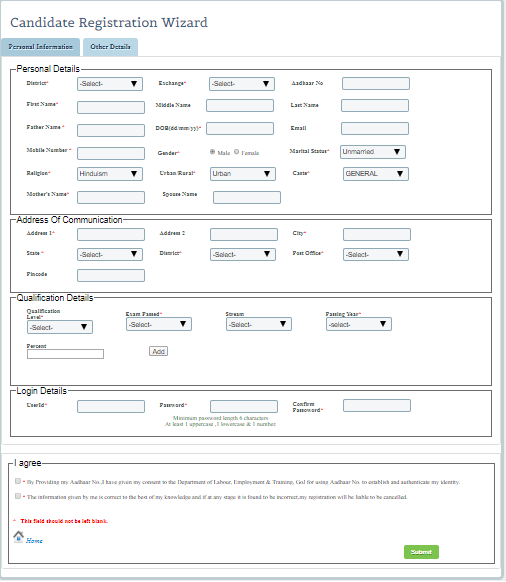Focus the Password input field
This screenshot has width=506, height=582.
244,406
